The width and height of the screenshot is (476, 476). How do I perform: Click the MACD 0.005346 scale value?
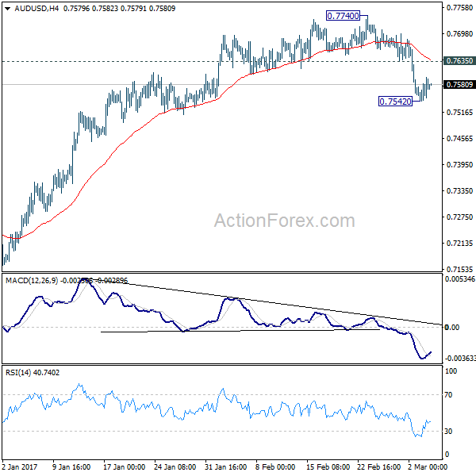click(460, 278)
